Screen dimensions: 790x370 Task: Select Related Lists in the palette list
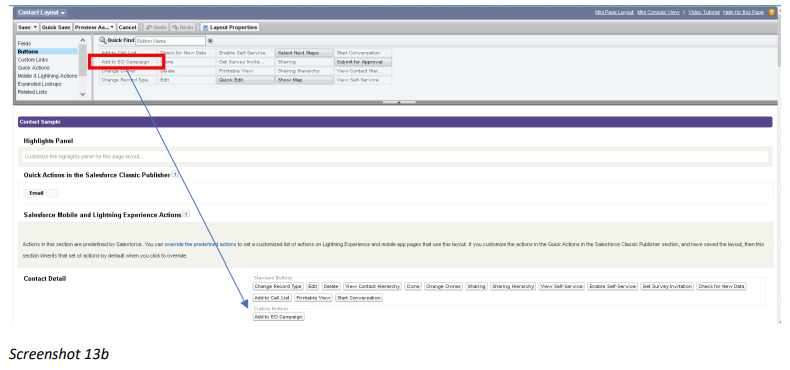pos(32,92)
